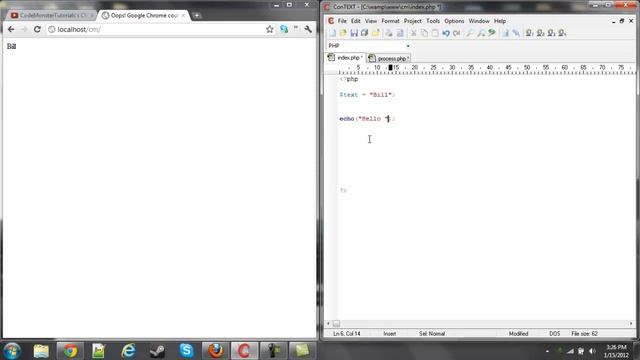Click the green Replace toolbar icon
Image resolution: width=640 pixels, height=360 pixels.
coord(492,33)
